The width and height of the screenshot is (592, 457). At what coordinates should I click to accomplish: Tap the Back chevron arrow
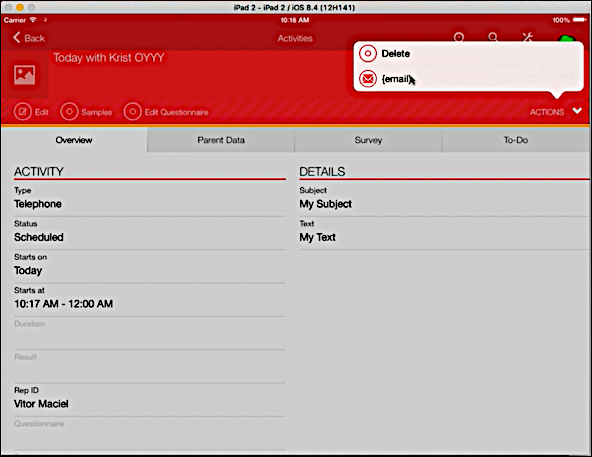point(16,38)
